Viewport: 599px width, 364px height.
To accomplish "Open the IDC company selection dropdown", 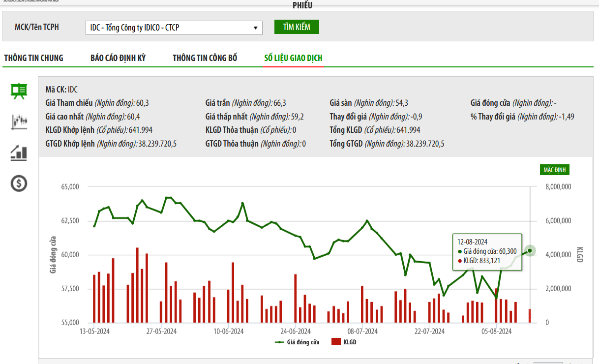I will [174, 28].
